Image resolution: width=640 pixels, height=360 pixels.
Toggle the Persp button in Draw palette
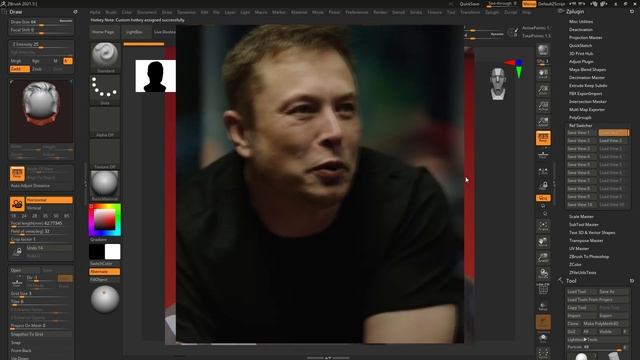[17, 173]
